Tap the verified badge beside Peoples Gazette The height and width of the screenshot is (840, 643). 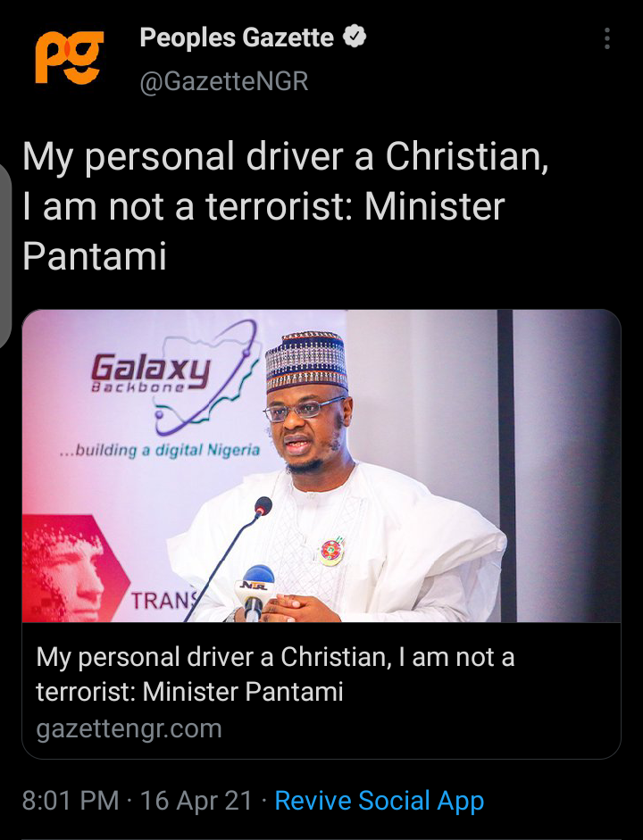(354, 37)
